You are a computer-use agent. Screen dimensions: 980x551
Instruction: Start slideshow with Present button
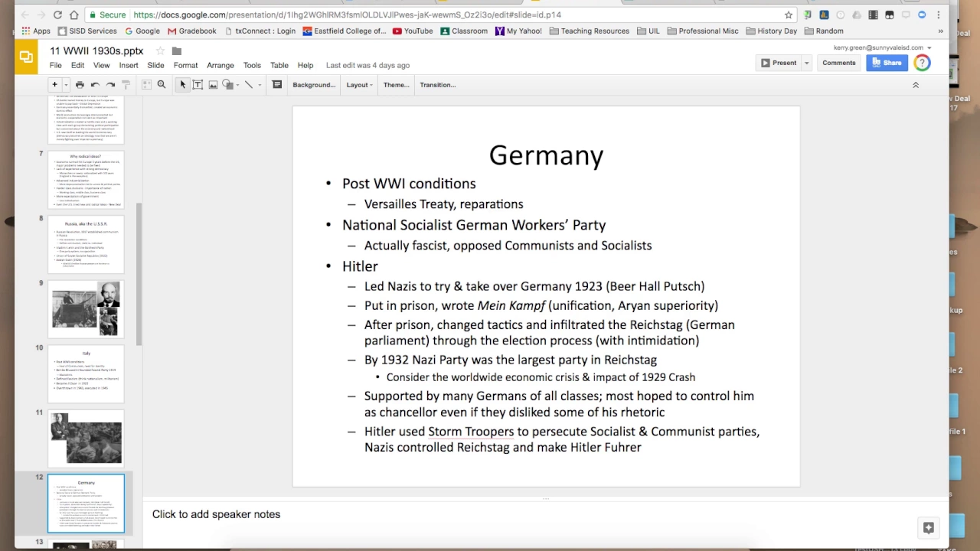click(779, 63)
